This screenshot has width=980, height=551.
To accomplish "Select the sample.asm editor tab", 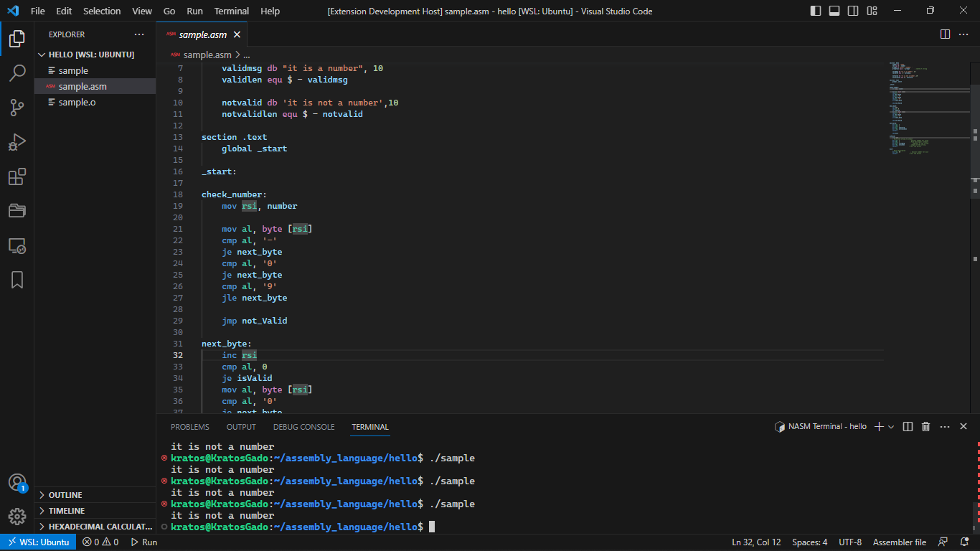I will coord(202,34).
